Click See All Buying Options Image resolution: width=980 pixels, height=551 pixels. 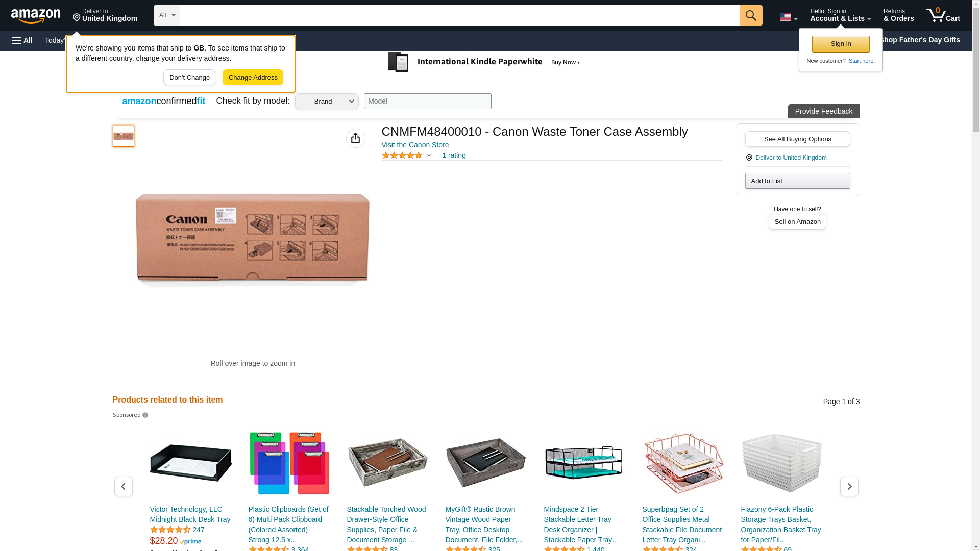click(797, 139)
